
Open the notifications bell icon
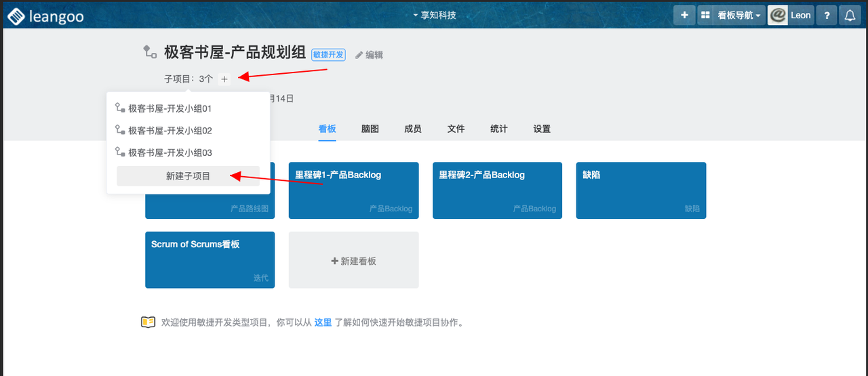click(x=850, y=15)
